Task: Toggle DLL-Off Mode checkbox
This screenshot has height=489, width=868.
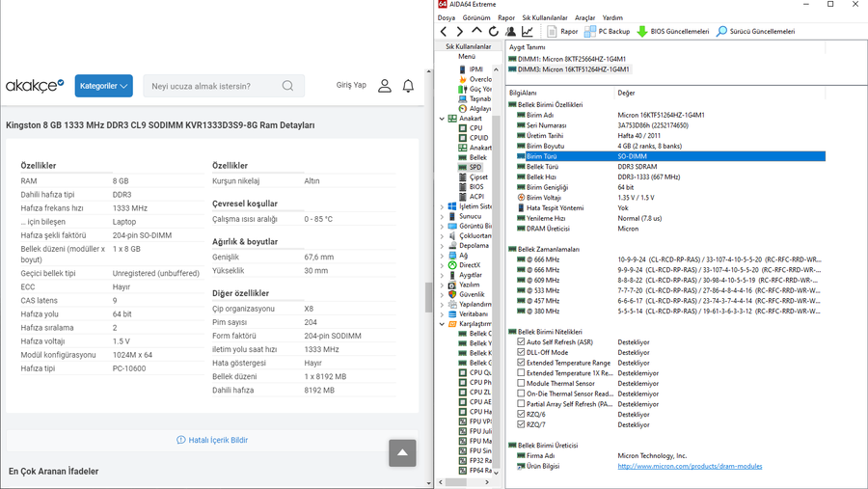Action: click(521, 352)
